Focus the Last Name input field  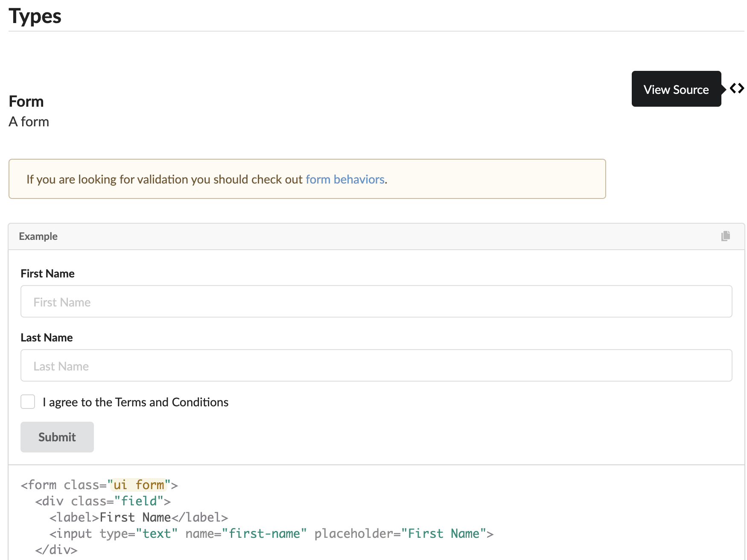(x=376, y=365)
